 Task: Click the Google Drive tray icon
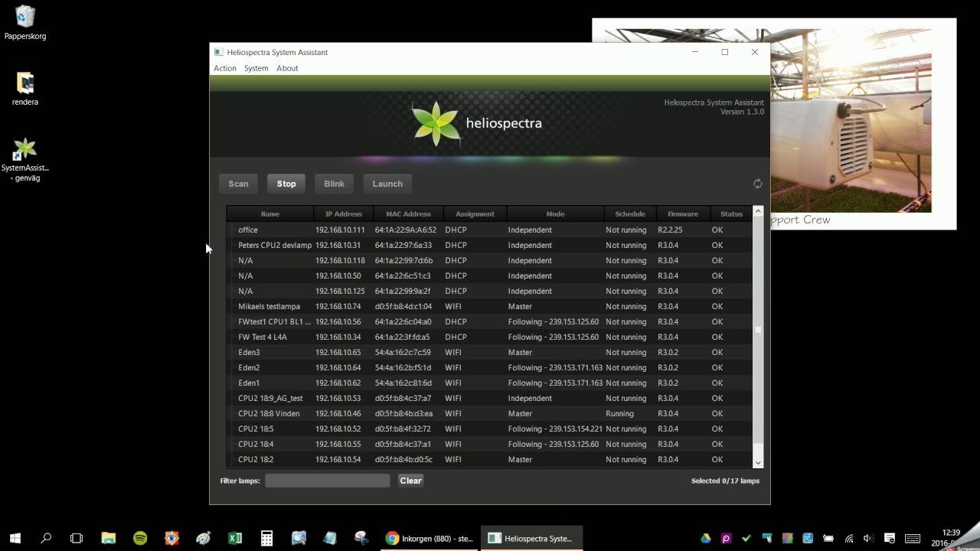click(706, 538)
